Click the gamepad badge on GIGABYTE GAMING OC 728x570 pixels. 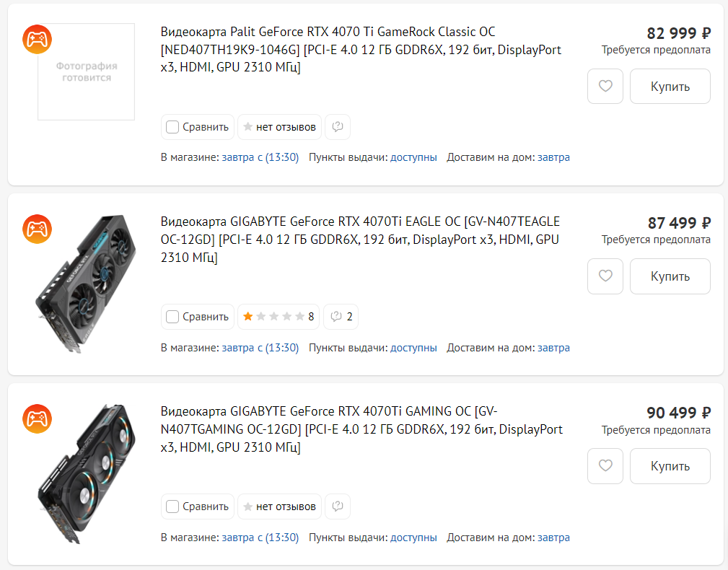pos(35,418)
